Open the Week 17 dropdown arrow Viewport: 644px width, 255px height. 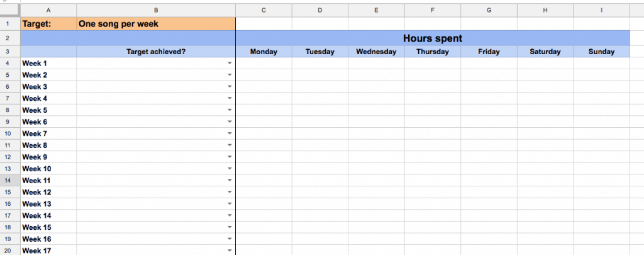[x=230, y=251]
